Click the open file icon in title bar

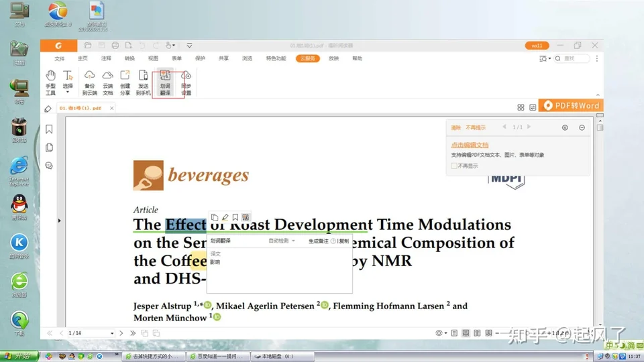tap(87, 46)
